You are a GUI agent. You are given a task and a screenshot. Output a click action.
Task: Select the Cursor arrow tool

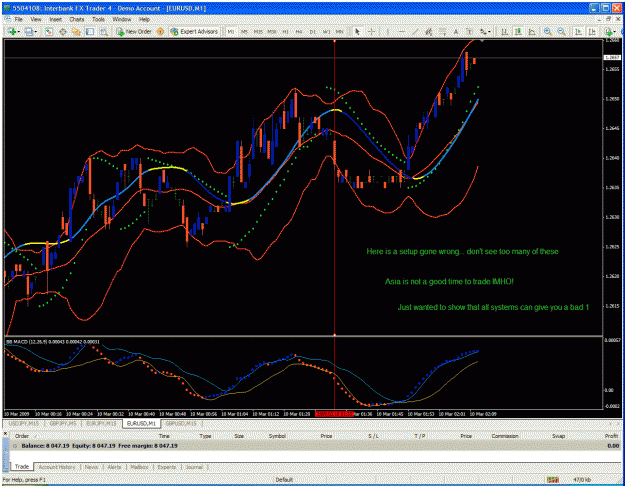pos(358,31)
